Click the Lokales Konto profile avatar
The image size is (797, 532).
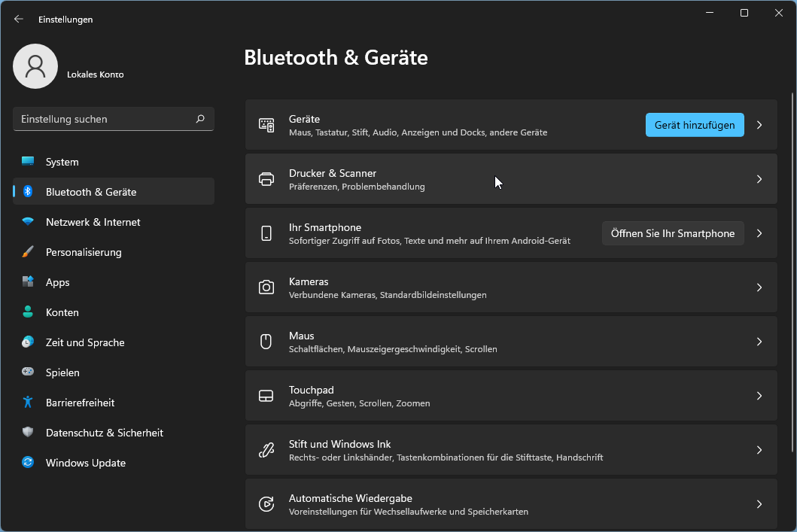[35, 66]
